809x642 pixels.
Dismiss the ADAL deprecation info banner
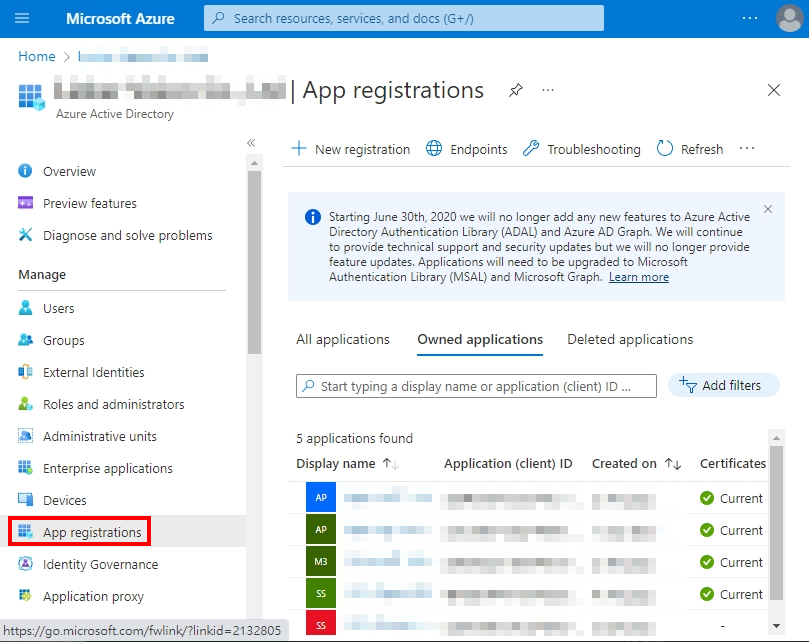pyautogui.click(x=768, y=209)
